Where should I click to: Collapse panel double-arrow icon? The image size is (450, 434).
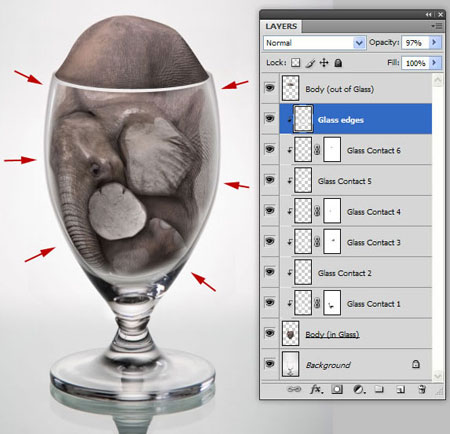click(428, 15)
